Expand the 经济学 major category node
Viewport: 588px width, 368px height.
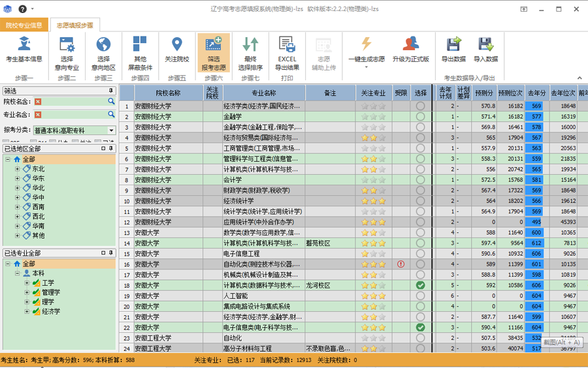27,311
